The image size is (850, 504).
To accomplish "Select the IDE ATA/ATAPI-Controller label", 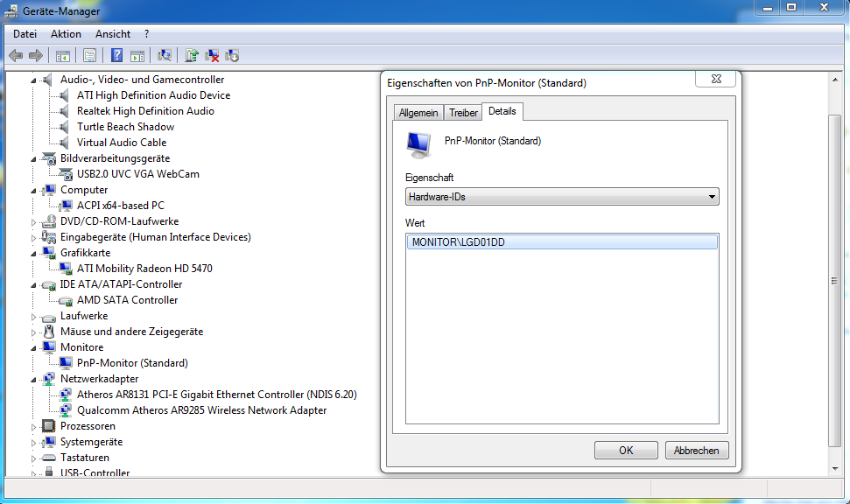I will [x=121, y=284].
